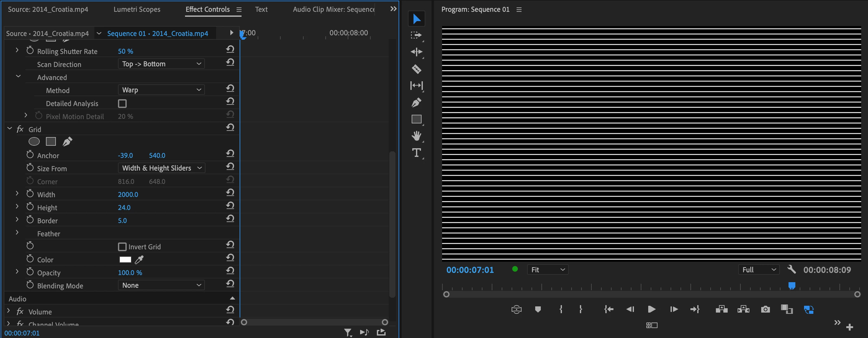Check the Invert Grid checkbox
The image size is (868, 338).
(122, 247)
